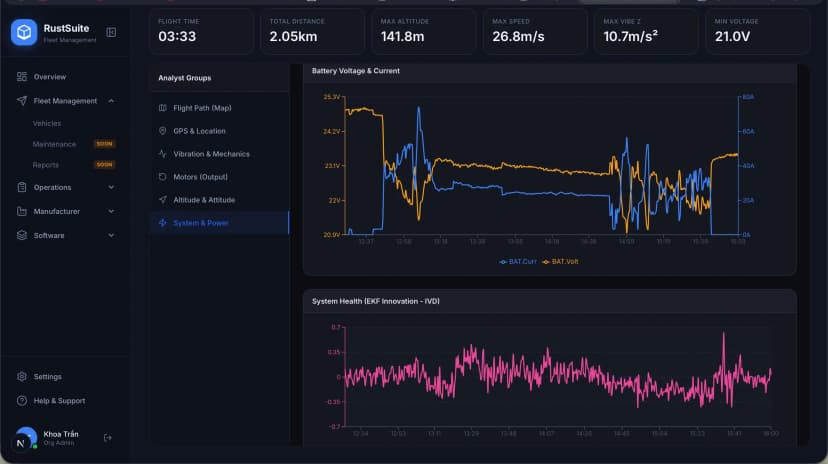Collapse the Fleet Management chevron
The height and width of the screenshot is (464, 828).
(111, 101)
